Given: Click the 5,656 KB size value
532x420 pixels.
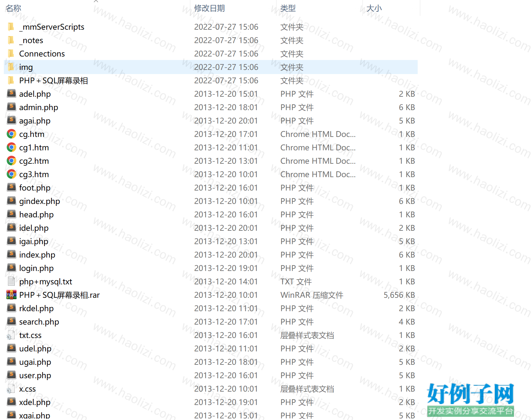Looking at the screenshot, I should click(399, 295).
